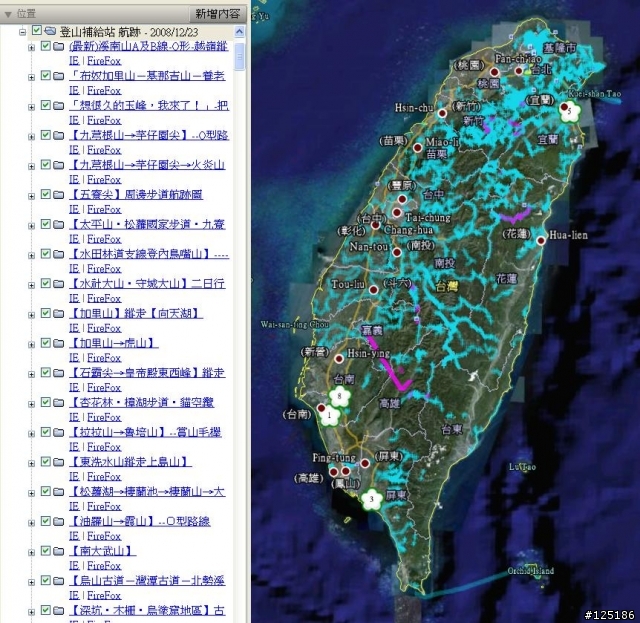Click the places list scrollbar thumb
The width and height of the screenshot is (640, 623).
pyautogui.click(x=240, y=56)
